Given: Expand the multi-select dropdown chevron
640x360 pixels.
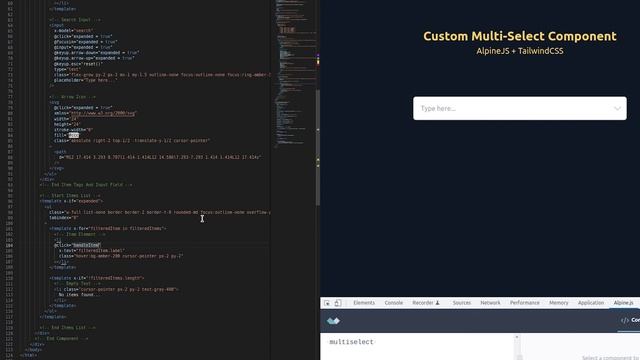Looking at the screenshot, I should pyautogui.click(x=617, y=109).
